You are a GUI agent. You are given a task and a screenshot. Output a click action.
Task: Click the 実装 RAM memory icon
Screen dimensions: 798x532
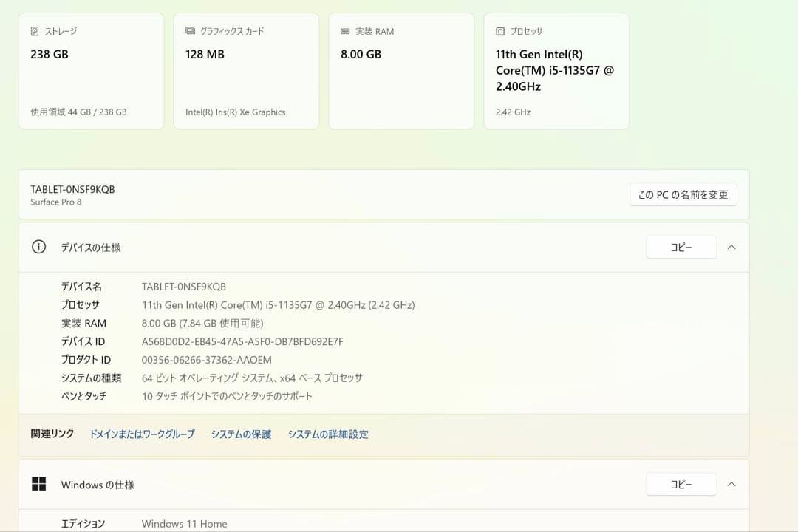point(343,31)
